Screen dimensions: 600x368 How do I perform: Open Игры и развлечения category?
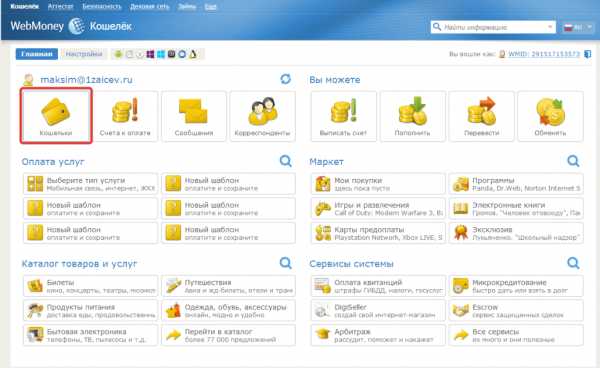(378, 208)
